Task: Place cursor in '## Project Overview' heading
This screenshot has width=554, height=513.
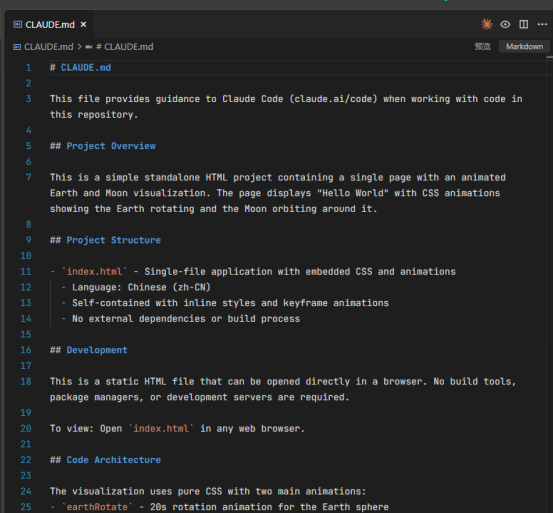Action: [x=102, y=146]
